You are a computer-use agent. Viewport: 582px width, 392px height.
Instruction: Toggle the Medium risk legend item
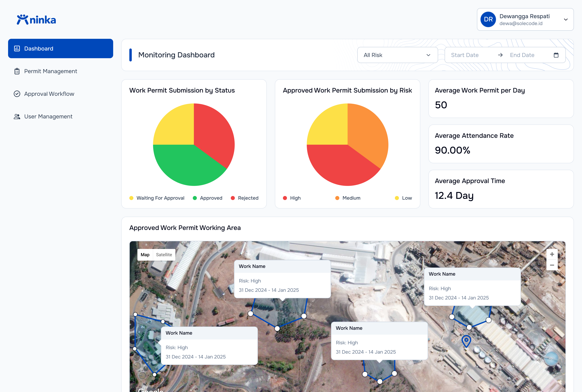[348, 198]
